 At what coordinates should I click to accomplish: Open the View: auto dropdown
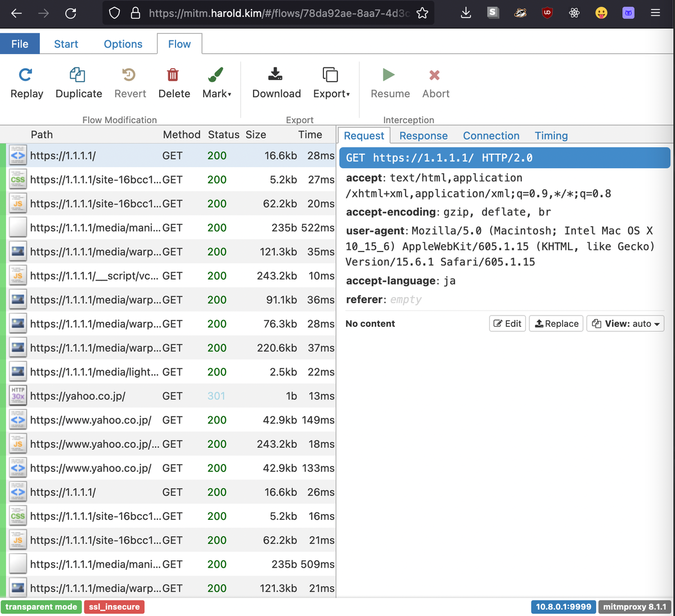coord(625,323)
